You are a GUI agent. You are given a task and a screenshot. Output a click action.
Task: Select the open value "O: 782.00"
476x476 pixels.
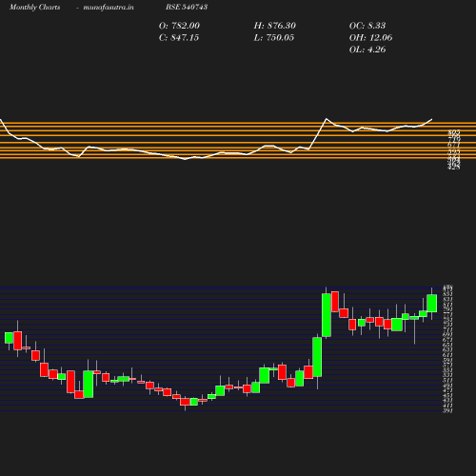pyautogui.click(x=179, y=26)
